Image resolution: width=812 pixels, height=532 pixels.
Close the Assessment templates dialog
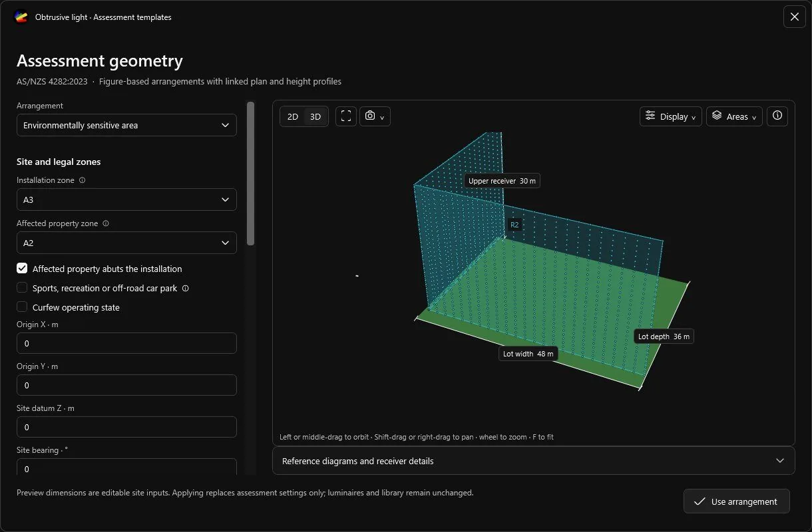tap(795, 17)
